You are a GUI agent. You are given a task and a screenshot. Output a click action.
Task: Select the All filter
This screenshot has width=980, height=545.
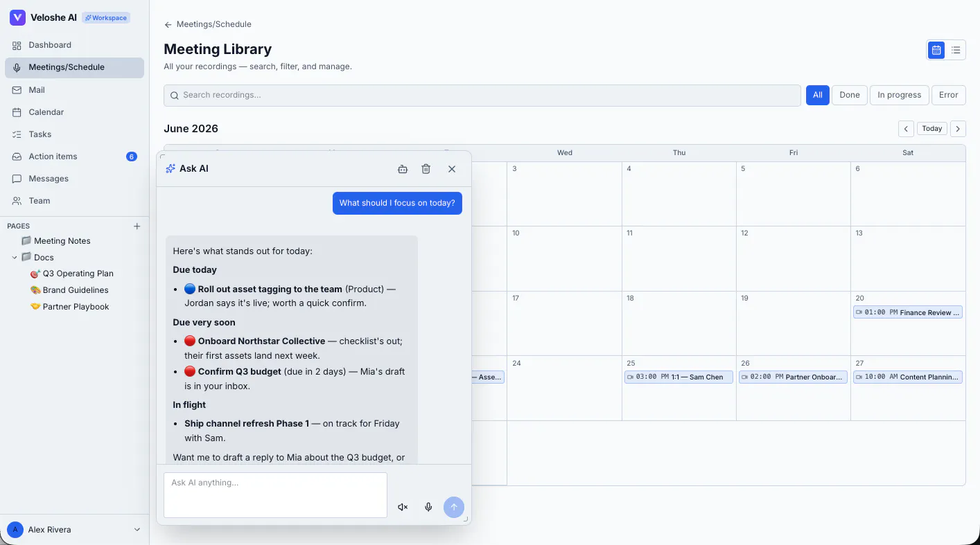(x=818, y=96)
